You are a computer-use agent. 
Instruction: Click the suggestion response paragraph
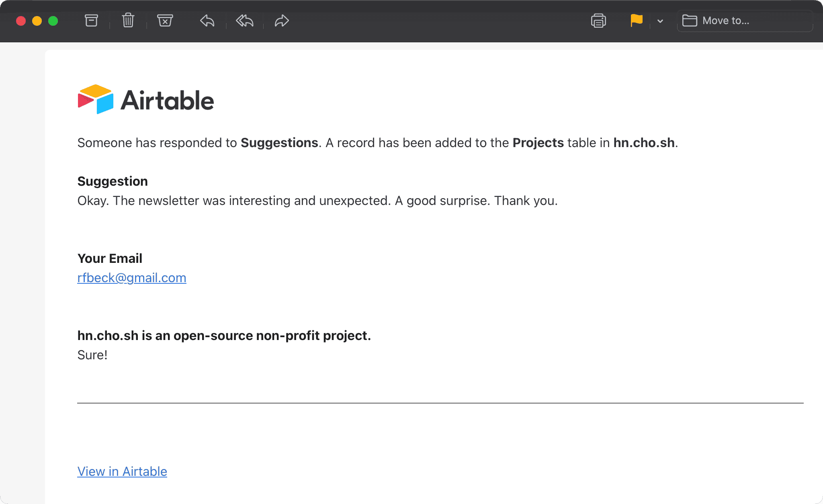pyautogui.click(x=317, y=201)
